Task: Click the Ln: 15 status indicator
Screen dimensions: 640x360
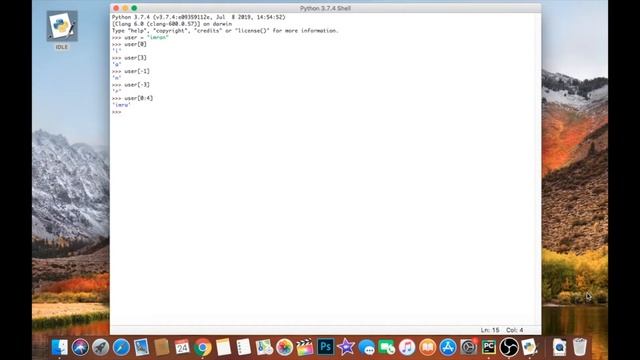Action: coord(490,330)
